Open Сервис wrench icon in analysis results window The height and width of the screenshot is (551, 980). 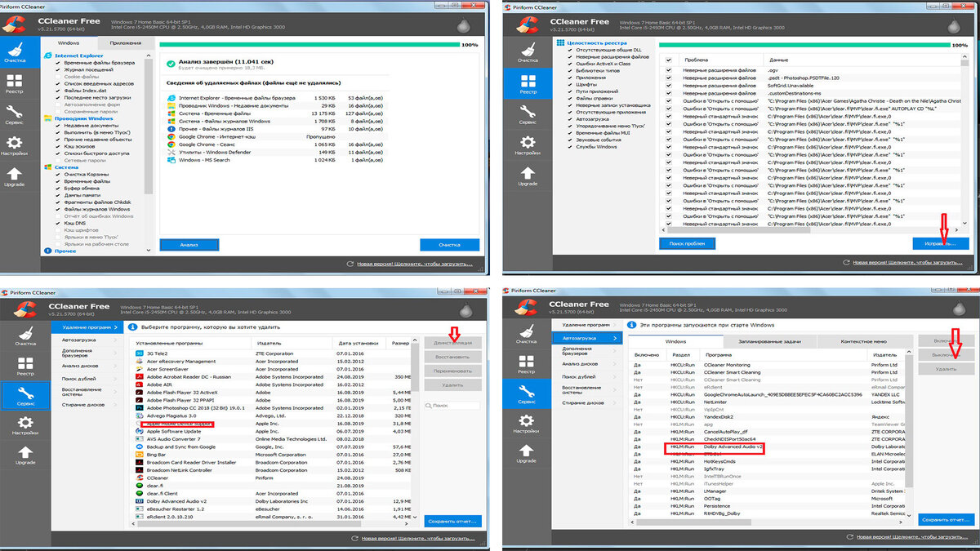[x=15, y=115]
